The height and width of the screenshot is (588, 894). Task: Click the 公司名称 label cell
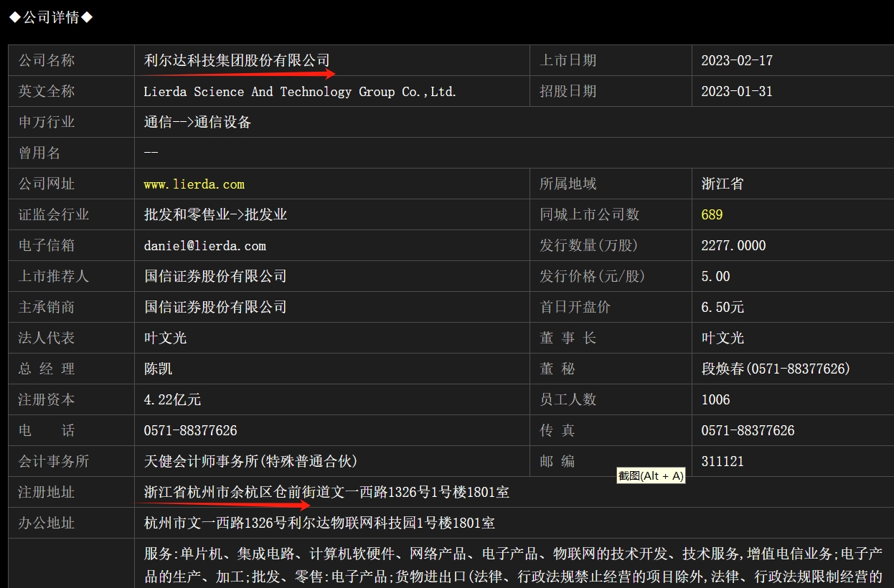coord(71,61)
